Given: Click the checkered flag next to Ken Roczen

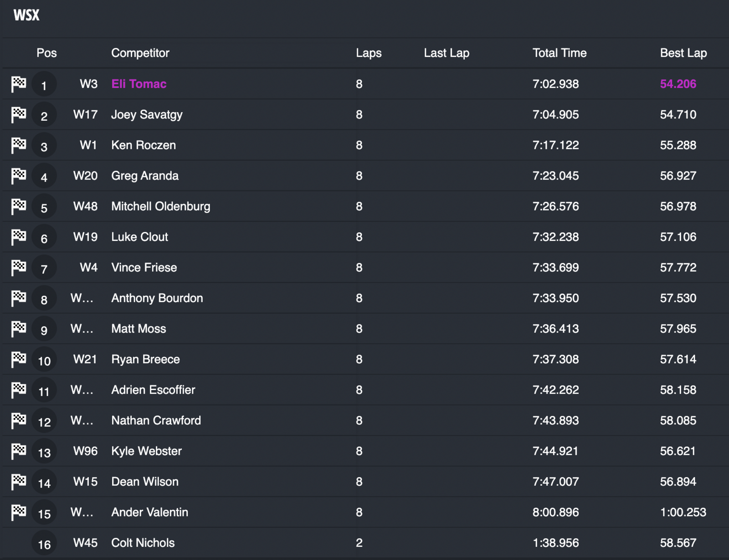Looking at the screenshot, I should pos(19,145).
